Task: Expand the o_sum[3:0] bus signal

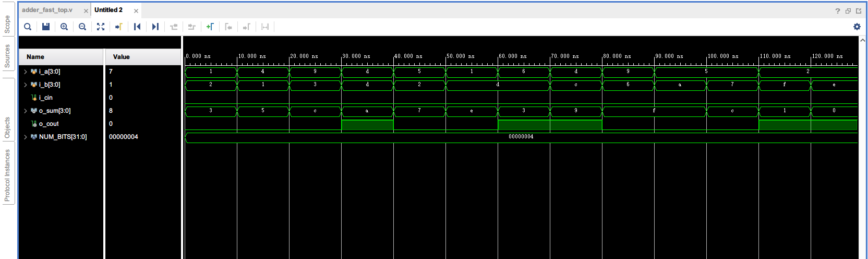Action: click(x=25, y=111)
